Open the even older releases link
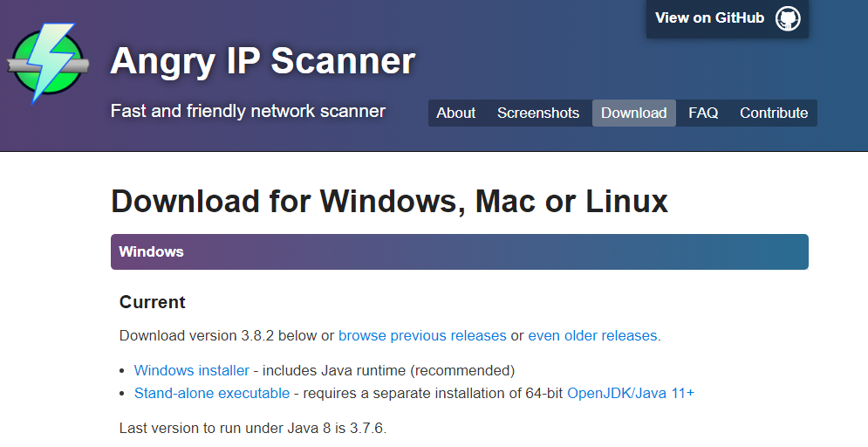Viewport: 868px width, 447px height. pyautogui.click(x=592, y=335)
